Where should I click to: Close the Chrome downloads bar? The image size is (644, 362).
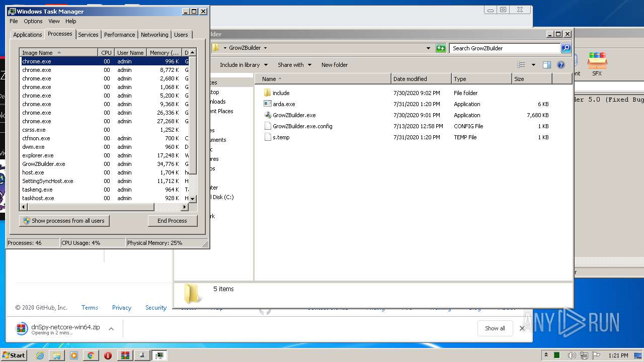click(522, 328)
